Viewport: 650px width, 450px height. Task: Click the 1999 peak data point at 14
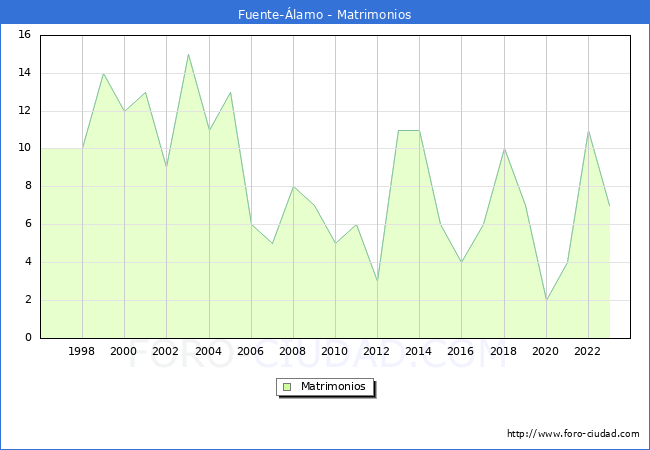103,73
